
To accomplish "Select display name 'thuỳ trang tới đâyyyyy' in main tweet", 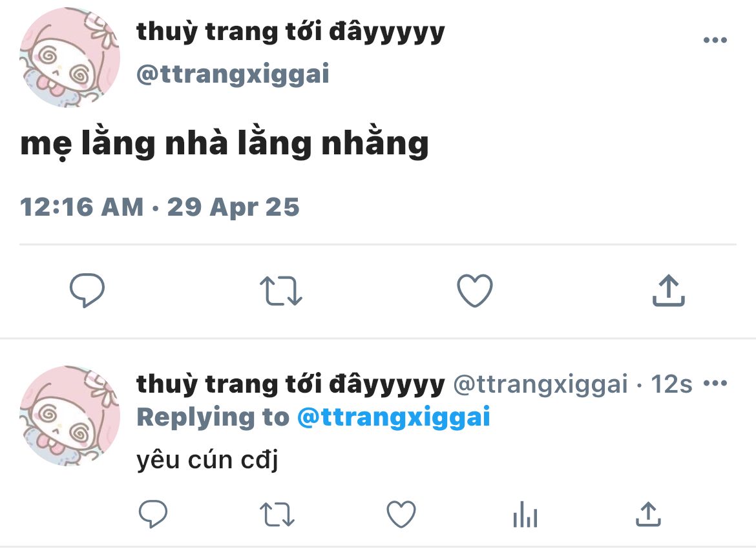I will coord(291,32).
